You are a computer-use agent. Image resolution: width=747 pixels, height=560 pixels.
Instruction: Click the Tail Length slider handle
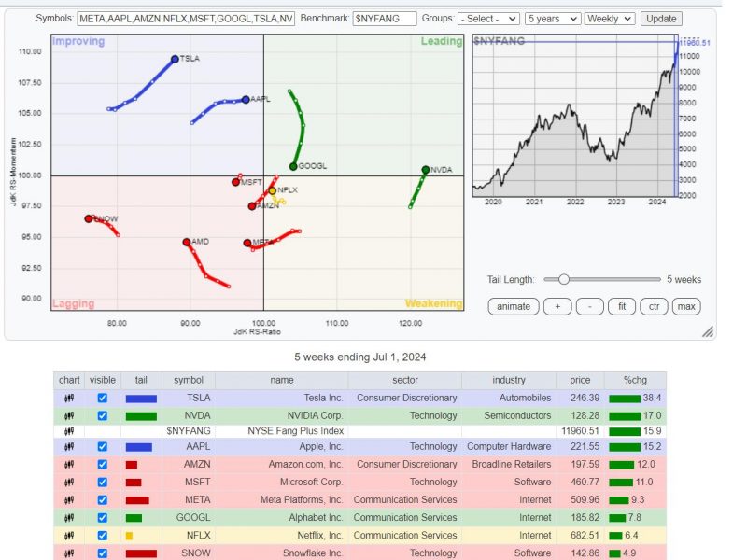pos(564,279)
